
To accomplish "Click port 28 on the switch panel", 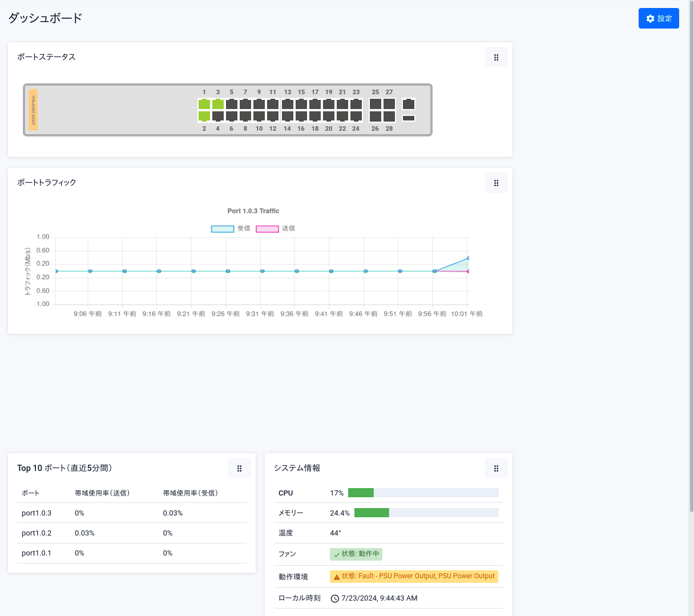I will [x=389, y=116].
